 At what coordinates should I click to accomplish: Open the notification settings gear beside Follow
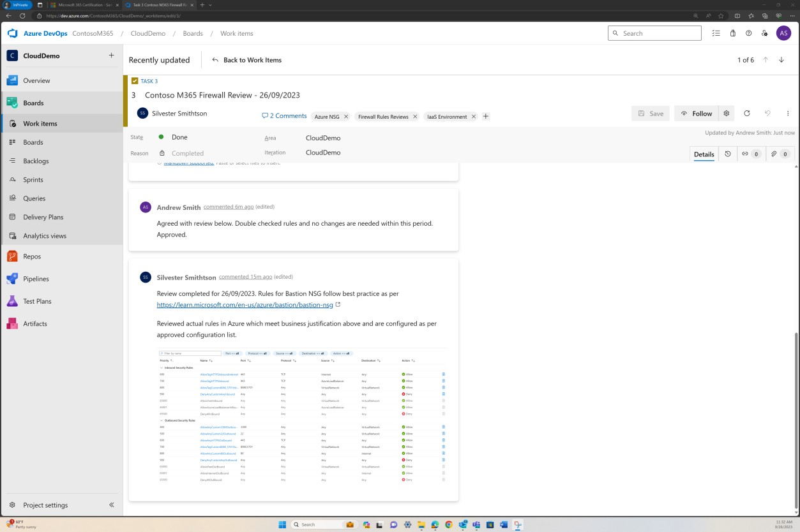pos(726,113)
